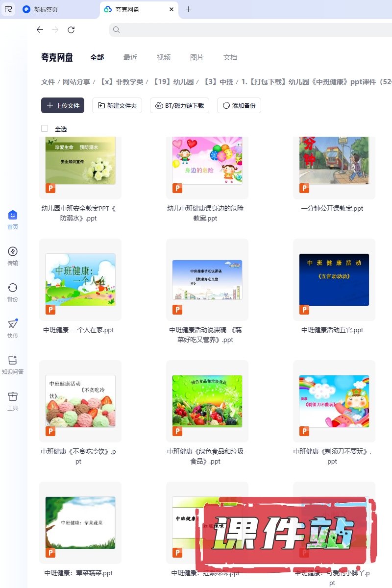Select the 图片 tab
Screen dimensions: 392x588
coord(197,57)
